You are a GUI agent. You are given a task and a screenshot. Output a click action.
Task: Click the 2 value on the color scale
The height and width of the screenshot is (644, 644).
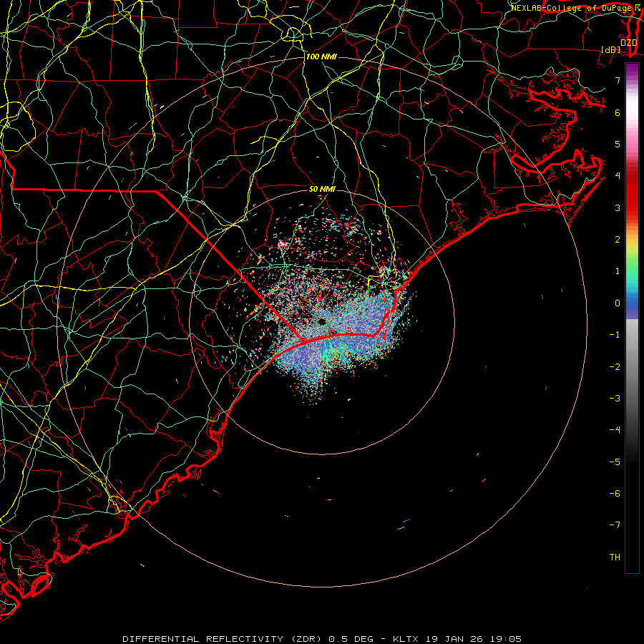pos(618,240)
